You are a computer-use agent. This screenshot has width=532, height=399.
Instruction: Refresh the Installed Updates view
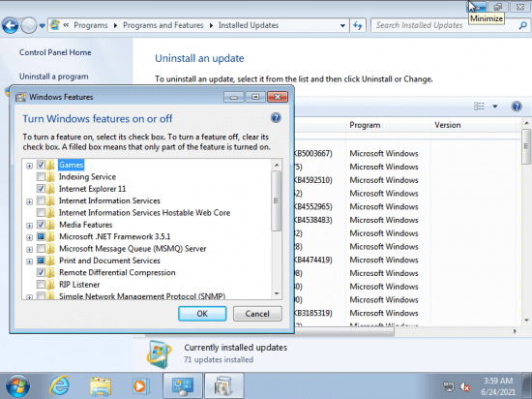358,25
